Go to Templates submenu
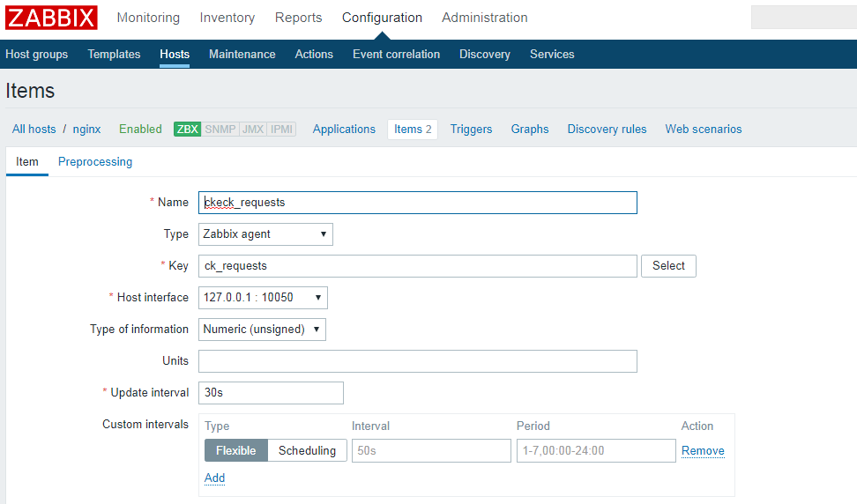 114,54
